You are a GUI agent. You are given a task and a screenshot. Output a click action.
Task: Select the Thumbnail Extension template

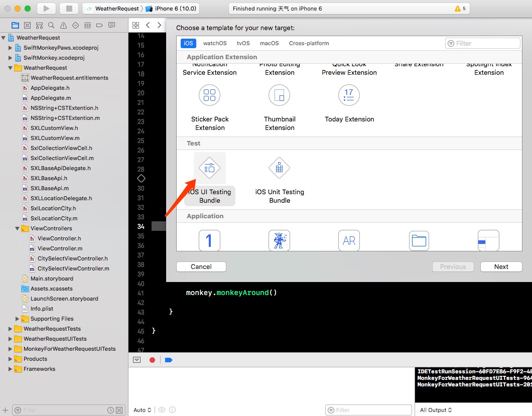[x=280, y=108]
